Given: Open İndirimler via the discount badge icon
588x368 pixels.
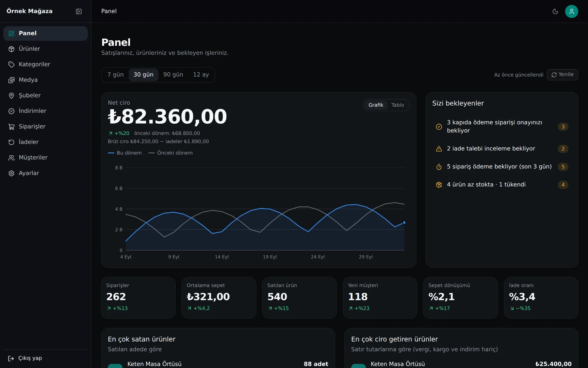Looking at the screenshot, I should click(x=11, y=111).
